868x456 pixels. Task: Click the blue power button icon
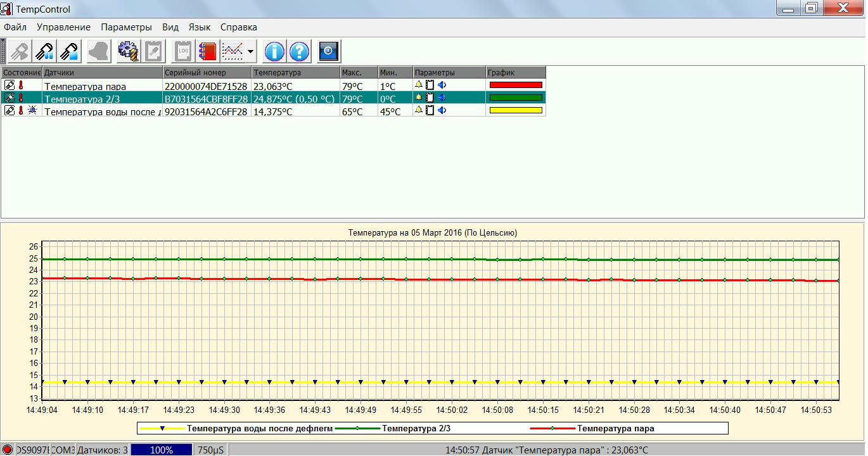pyautogui.click(x=329, y=51)
